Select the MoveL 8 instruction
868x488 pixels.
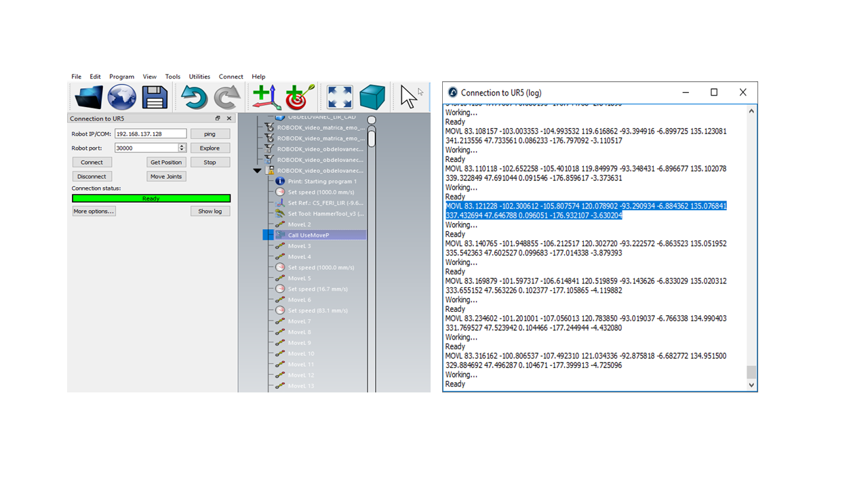click(299, 332)
